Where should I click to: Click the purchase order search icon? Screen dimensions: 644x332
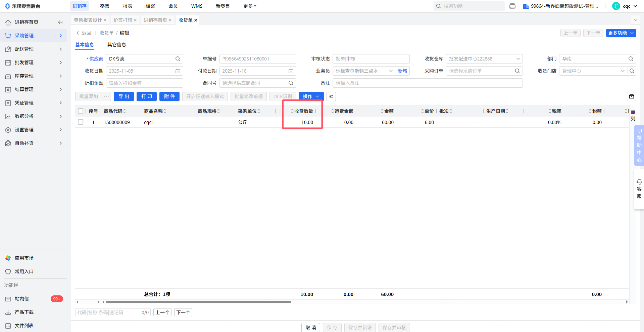[x=517, y=71]
